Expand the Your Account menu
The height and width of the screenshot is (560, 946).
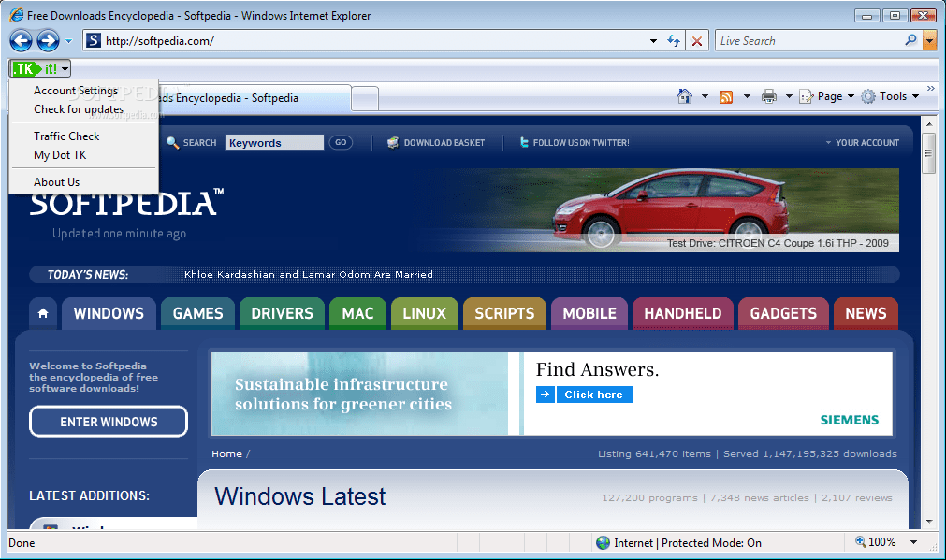click(862, 143)
